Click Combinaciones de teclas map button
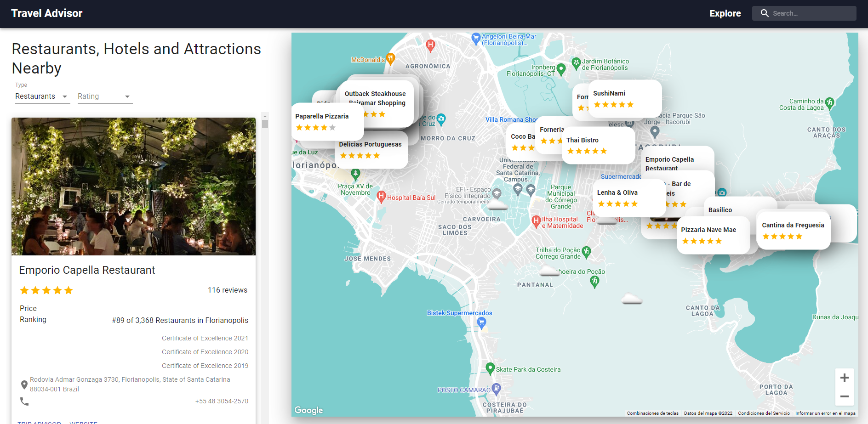The height and width of the screenshot is (424, 868). pyautogui.click(x=652, y=413)
